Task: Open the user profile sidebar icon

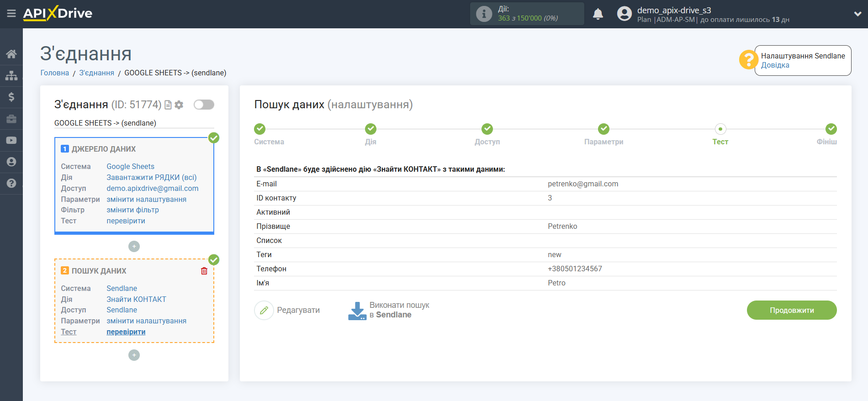Action: tap(11, 162)
